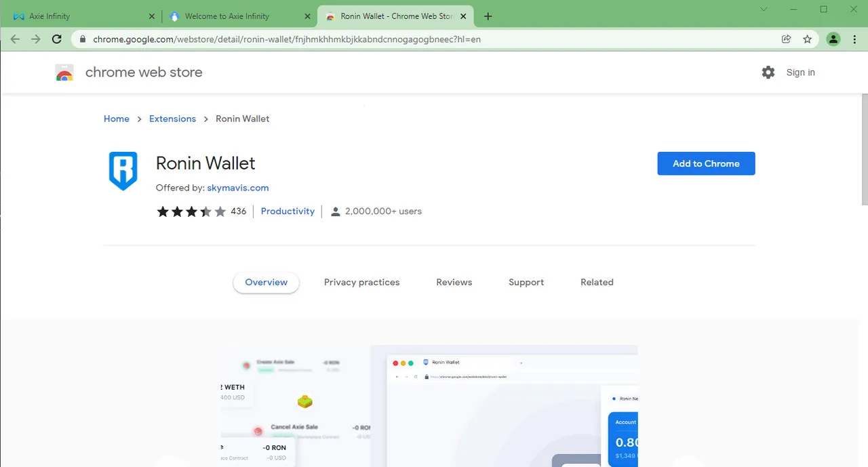Click the Ronin Wallet breadcrumb text
This screenshot has height=467, width=868.
[x=242, y=119]
